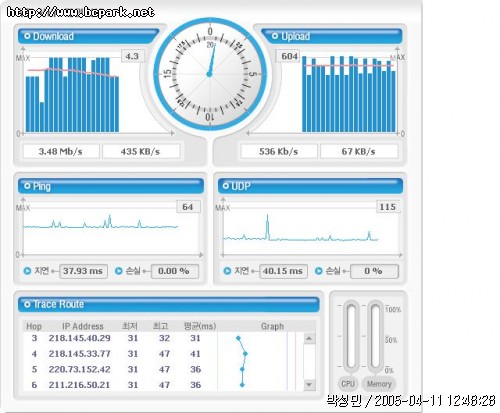Click the UDP loss arrow icon
Image resolution: width=500 pixels, height=413 pixels.
[319, 271]
